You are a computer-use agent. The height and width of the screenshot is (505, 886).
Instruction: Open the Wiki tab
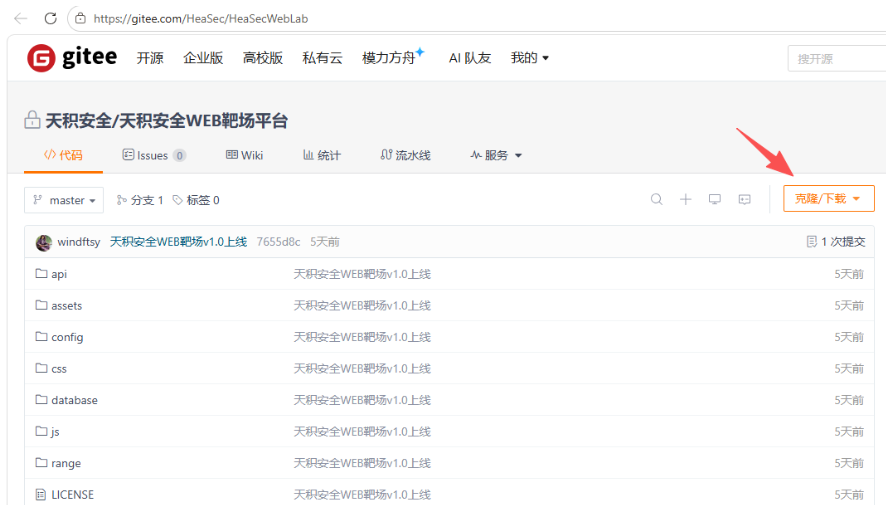pos(245,155)
